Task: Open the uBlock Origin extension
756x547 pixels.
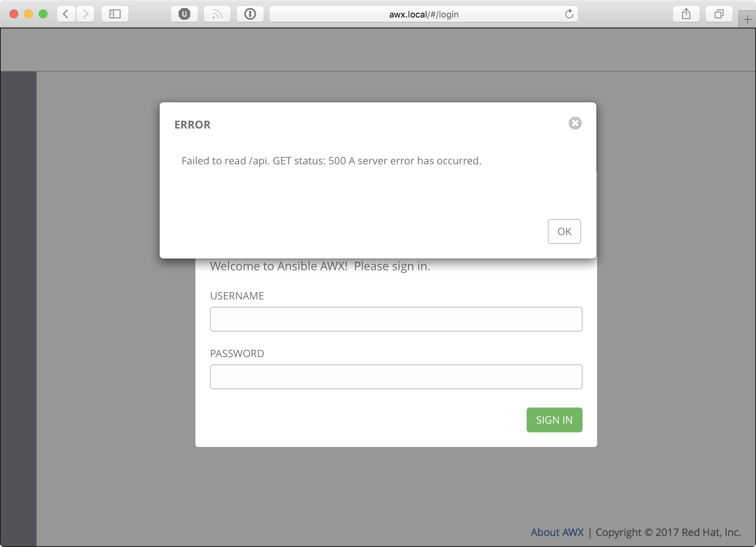Action: tap(184, 14)
